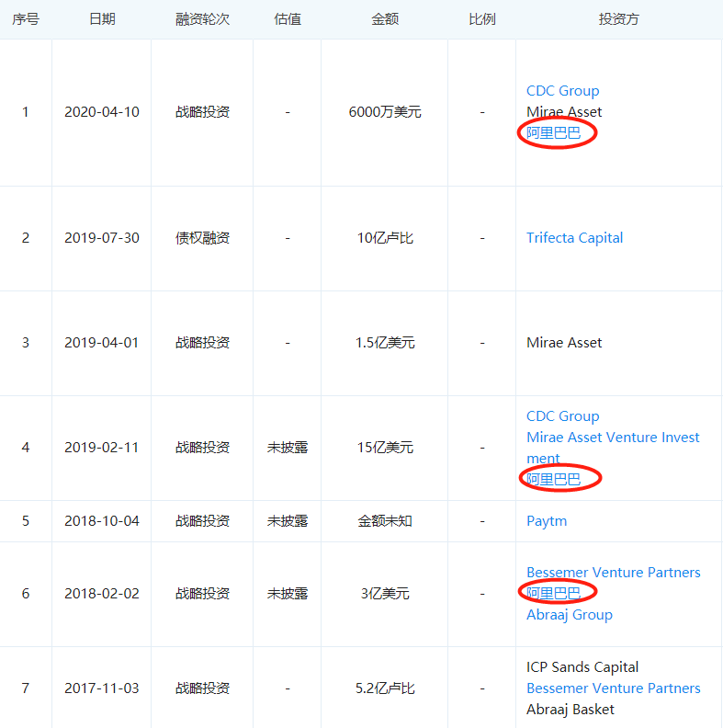Select date cell 2020-04-10
This screenshot has height=728, width=723.
[102, 112]
